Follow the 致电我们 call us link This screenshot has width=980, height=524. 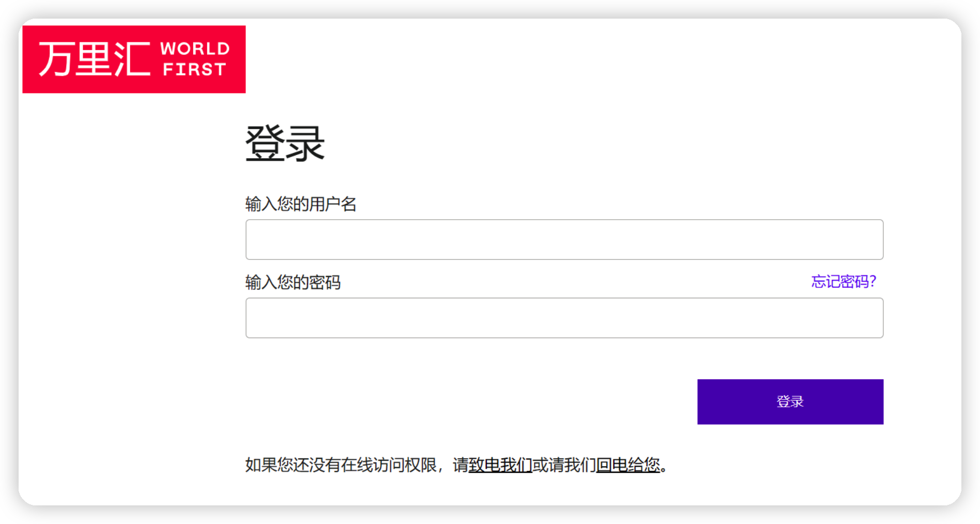tap(500, 465)
